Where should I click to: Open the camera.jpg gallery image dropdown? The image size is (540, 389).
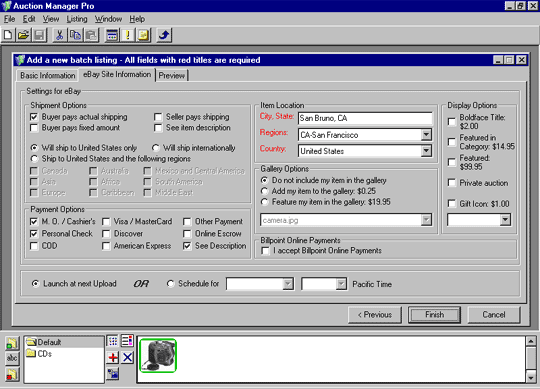pyautogui.click(x=426, y=220)
